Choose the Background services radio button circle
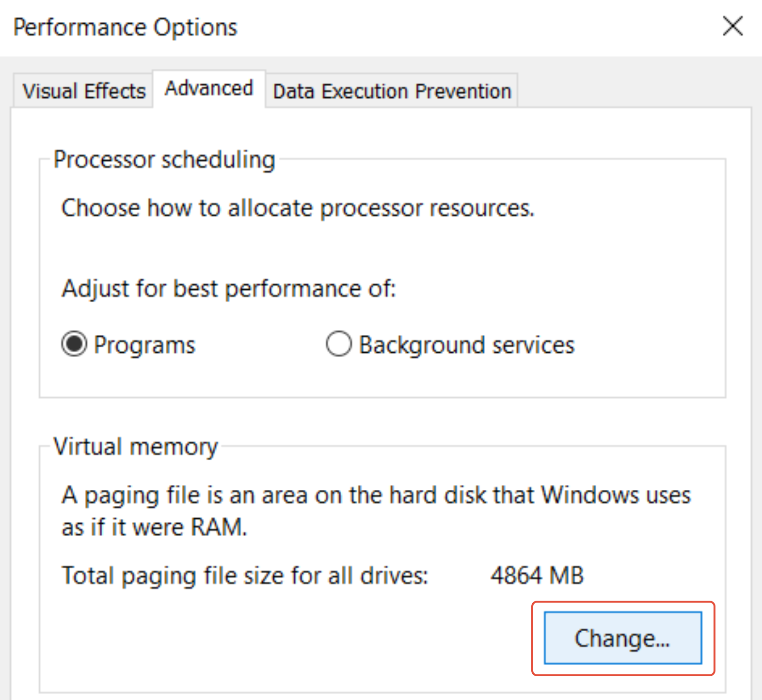The image size is (762, 700). point(338,344)
